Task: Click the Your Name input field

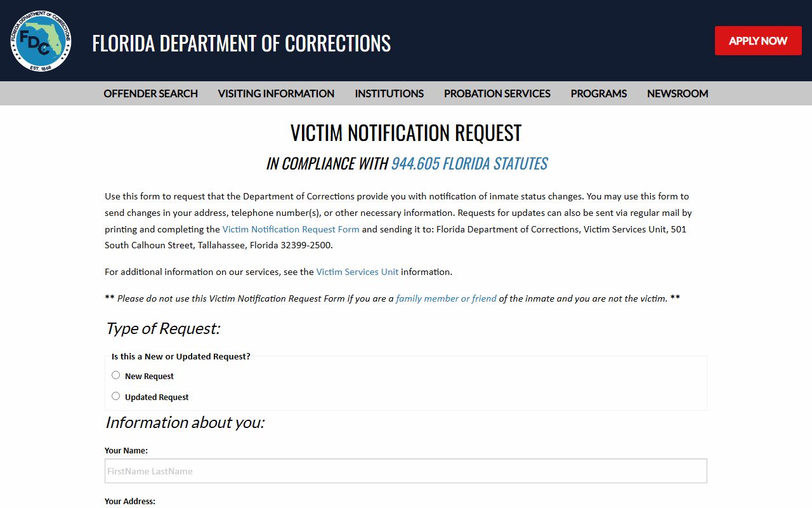Action: click(x=406, y=471)
